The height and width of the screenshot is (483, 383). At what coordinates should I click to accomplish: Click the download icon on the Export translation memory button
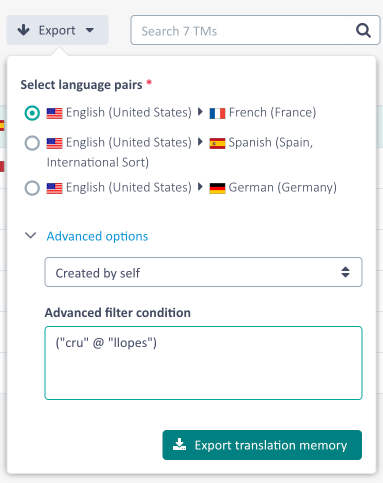pos(179,445)
